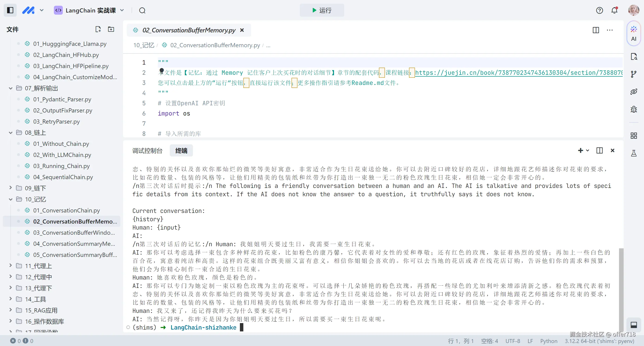
Task: Select the 终端 tab
Action: (181, 151)
